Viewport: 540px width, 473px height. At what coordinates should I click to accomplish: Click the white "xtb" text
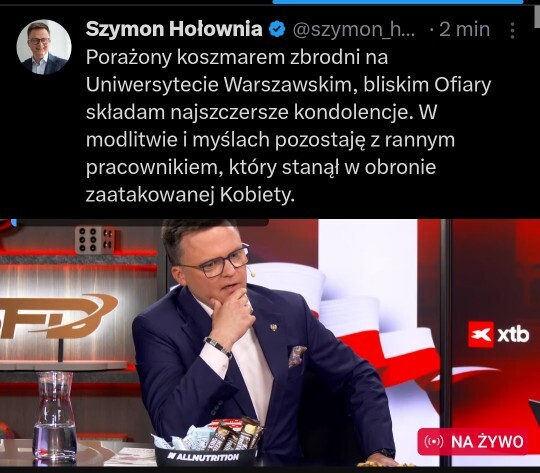[513, 335]
